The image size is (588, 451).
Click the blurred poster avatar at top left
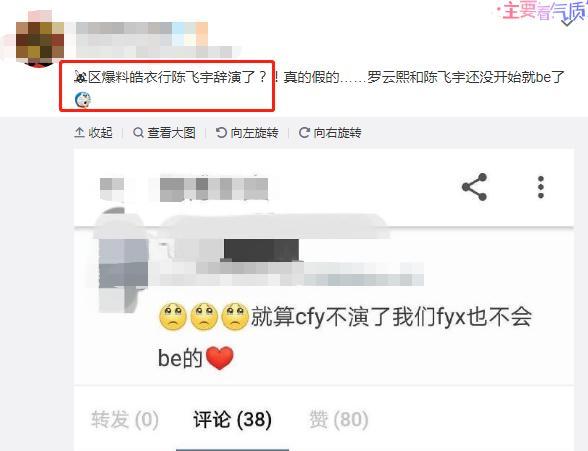(x=40, y=44)
